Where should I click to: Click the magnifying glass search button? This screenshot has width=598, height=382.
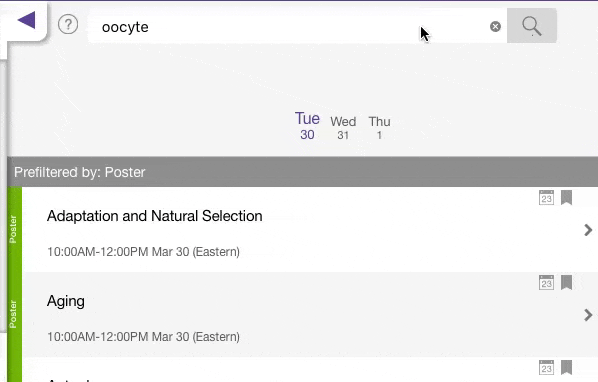coord(532,26)
